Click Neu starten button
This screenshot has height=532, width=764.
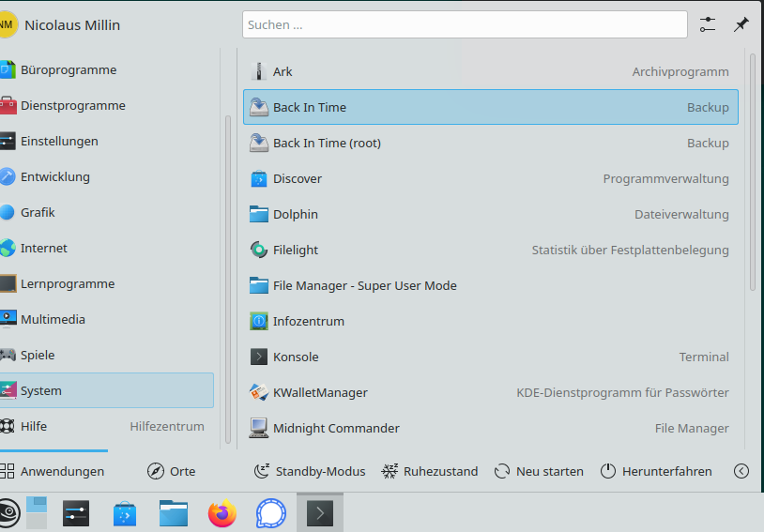point(539,471)
